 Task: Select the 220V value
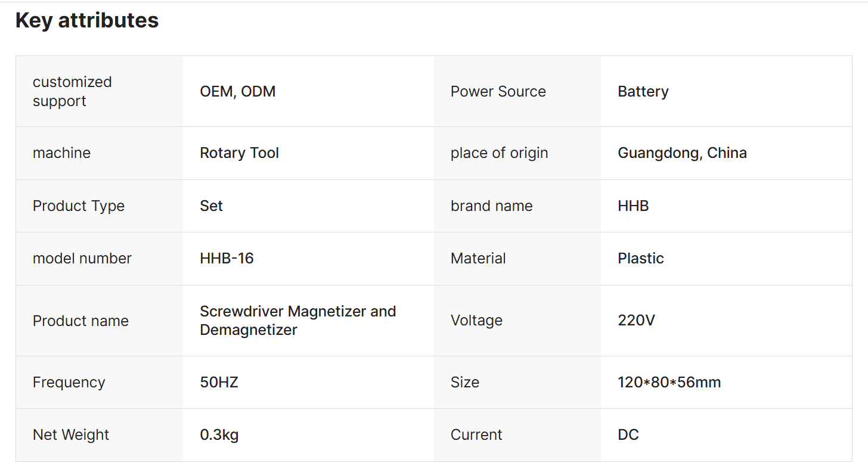636,320
